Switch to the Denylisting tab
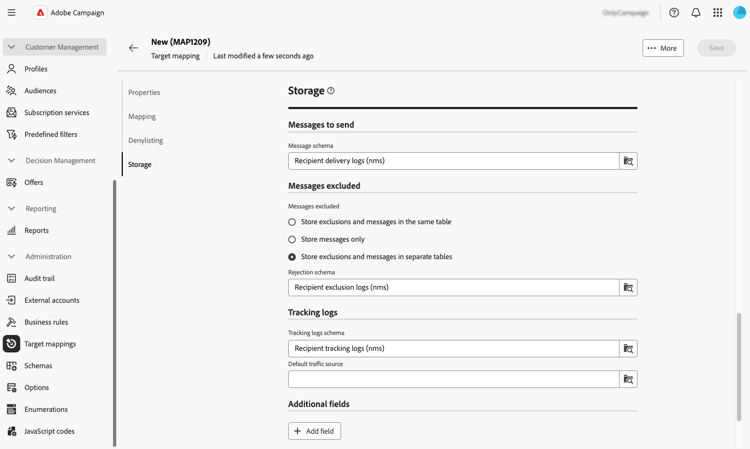Viewport: 750px width, 449px height. click(x=145, y=141)
